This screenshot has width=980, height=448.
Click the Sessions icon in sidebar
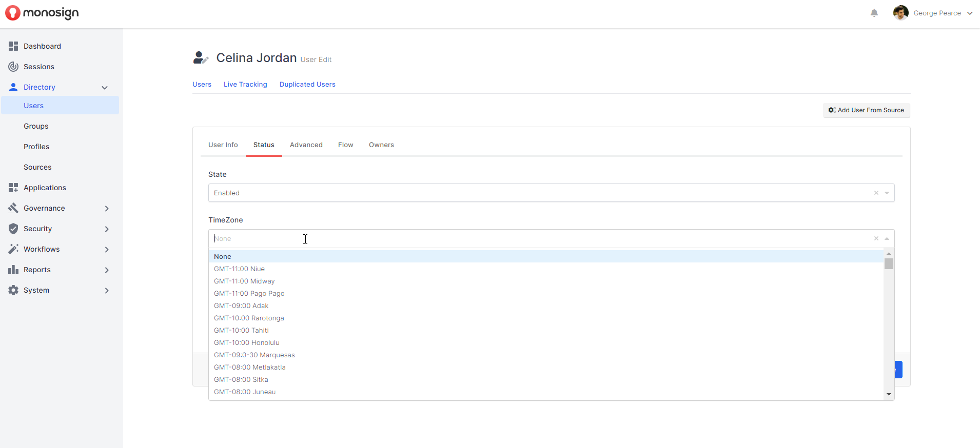point(13,67)
